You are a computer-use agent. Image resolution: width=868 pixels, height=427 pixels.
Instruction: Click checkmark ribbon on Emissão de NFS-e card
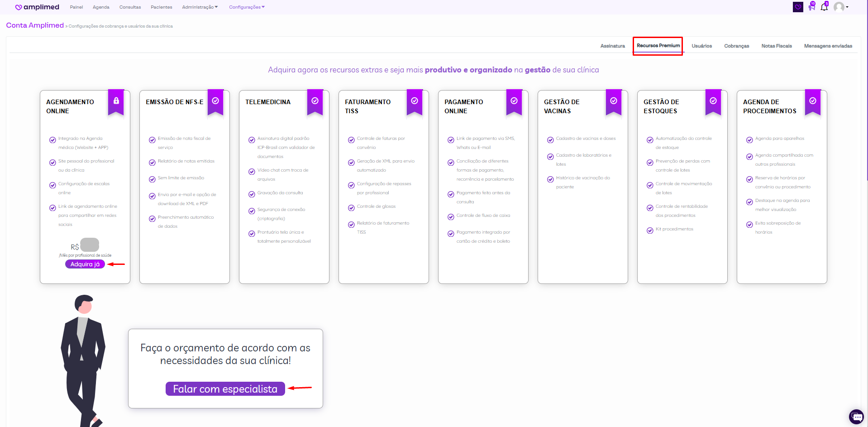tap(215, 101)
